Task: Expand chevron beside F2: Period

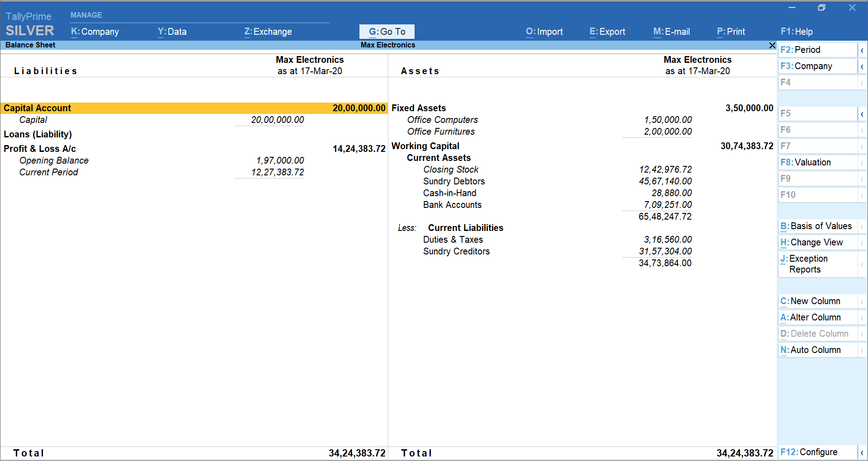Action: click(x=862, y=50)
